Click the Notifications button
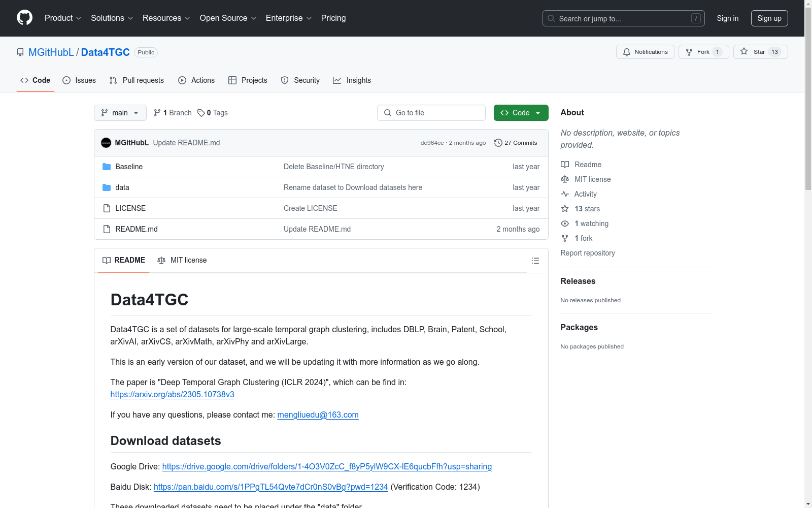Viewport: 812px width, 508px height. coord(645,52)
